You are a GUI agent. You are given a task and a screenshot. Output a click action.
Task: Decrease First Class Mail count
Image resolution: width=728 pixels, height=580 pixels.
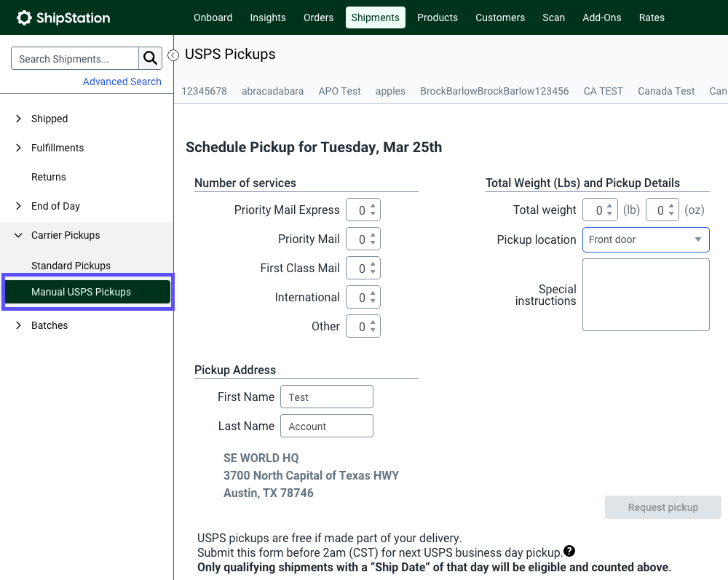[x=373, y=272]
